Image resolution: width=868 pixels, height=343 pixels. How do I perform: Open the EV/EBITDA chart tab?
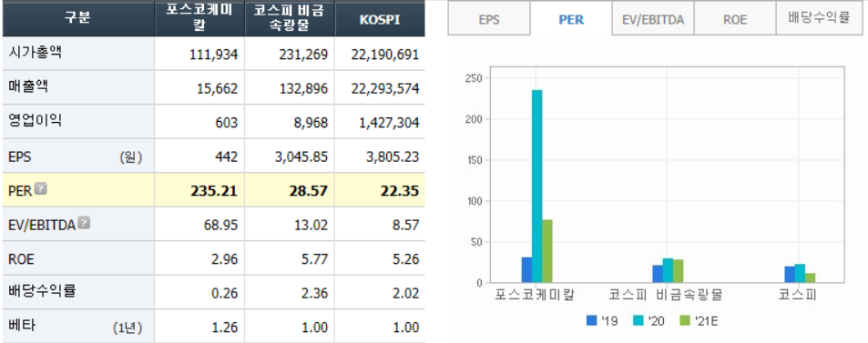click(x=653, y=19)
